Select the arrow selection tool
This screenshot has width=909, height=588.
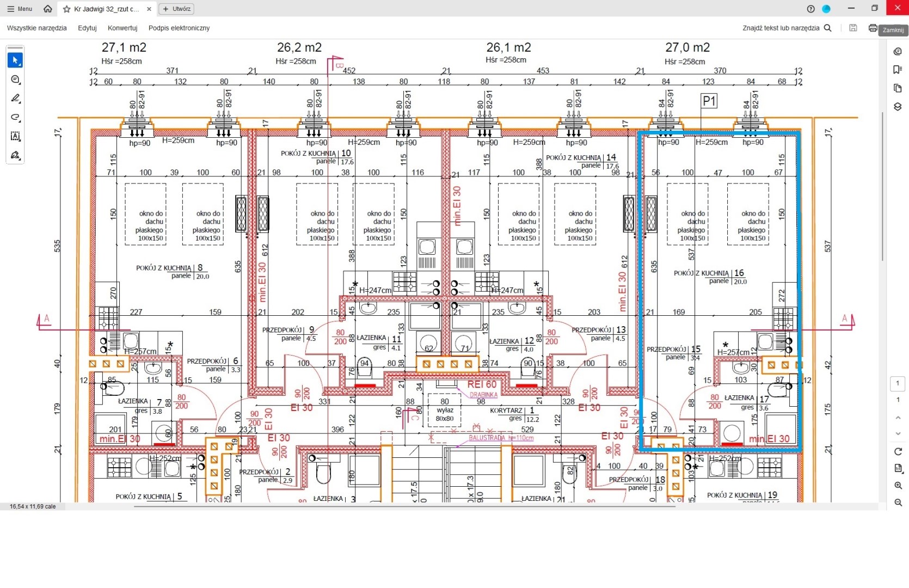[15, 60]
